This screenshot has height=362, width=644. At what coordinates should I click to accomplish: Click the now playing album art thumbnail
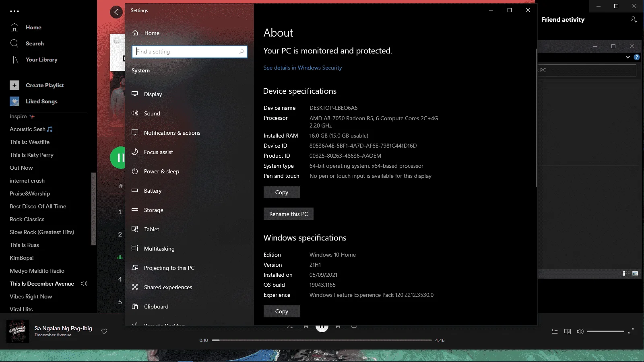point(18,331)
